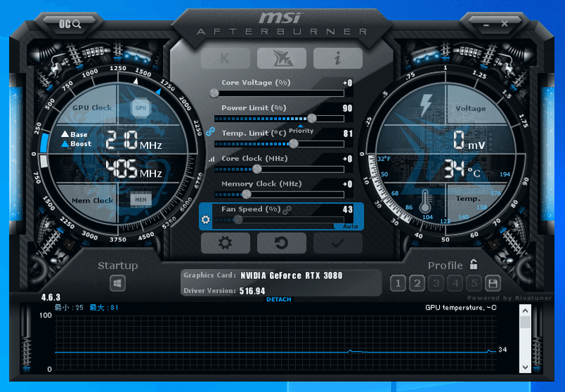Click the graph max value 81 label
Viewport: 565px width, 392px height.
(104, 308)
